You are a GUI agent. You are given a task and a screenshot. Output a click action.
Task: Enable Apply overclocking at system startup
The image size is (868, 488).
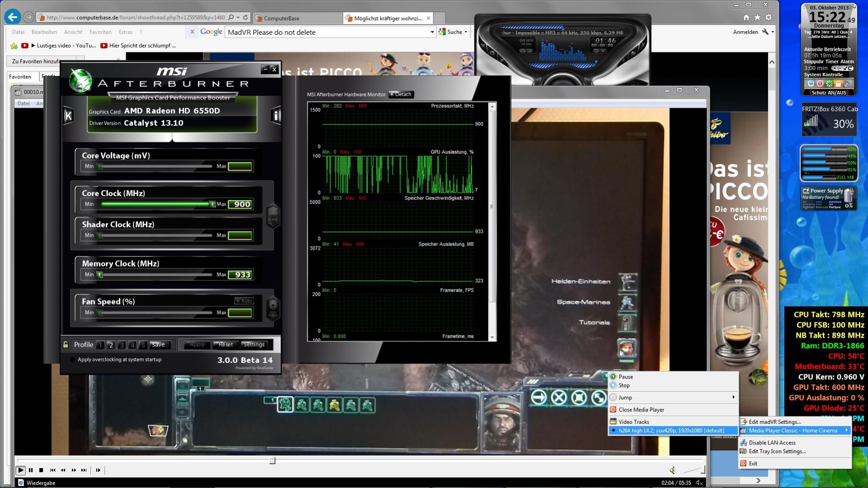72,360
